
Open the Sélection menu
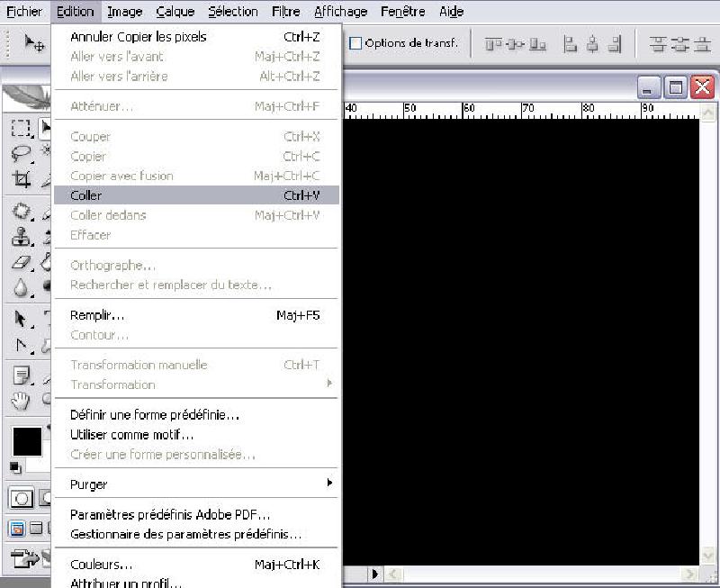(233, 12)
